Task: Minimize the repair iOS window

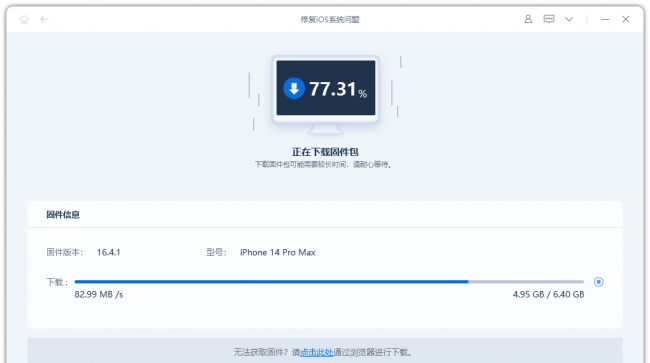Action: 605,19
